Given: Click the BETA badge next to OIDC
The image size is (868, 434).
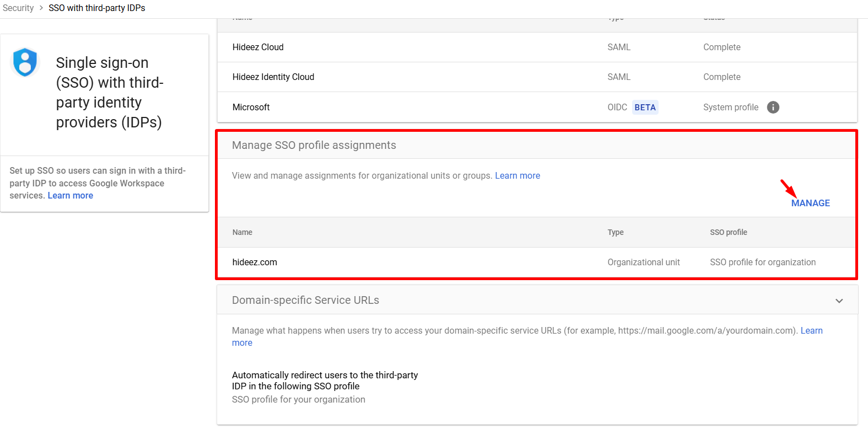Looking at the screenshot, I should pyautogui.click(x=645, y=108).
